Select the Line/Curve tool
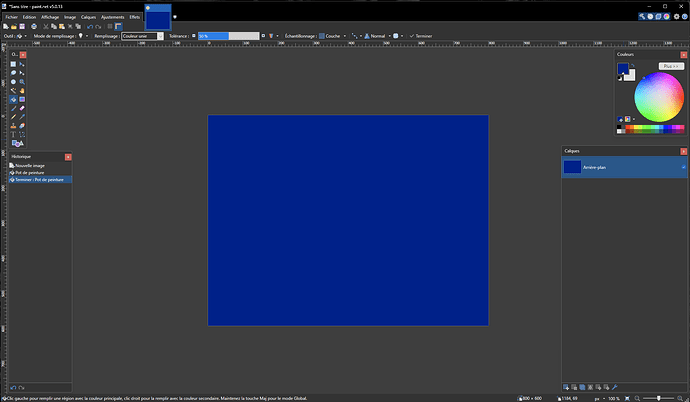The height and width of the screenshot is (402, 690). pos(22,135)
